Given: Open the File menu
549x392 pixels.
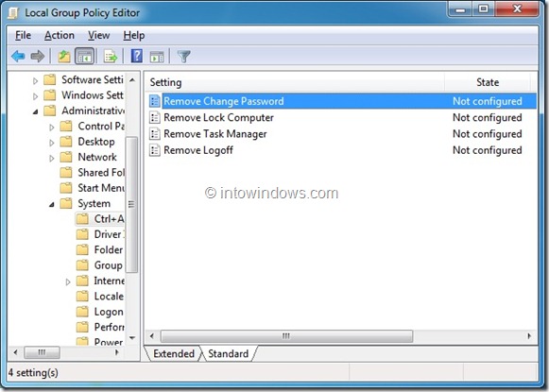Looking at the screenshot, I should tap(23, 35).
